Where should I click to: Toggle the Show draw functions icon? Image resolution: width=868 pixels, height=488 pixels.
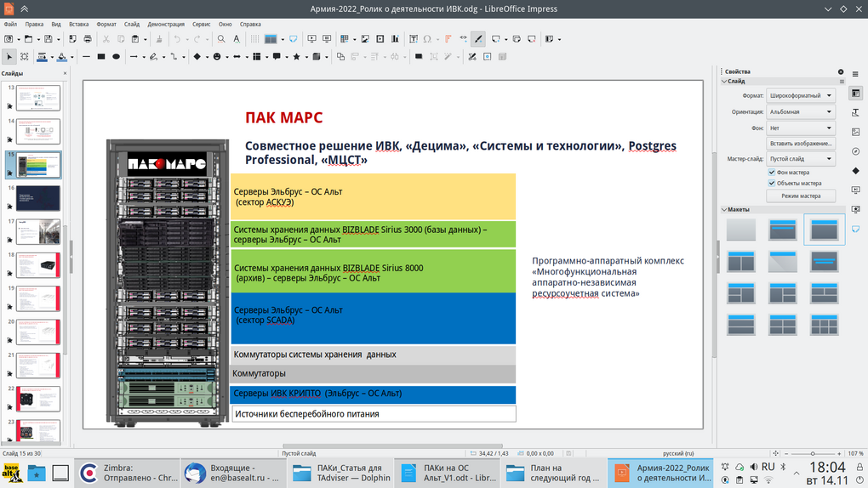(478, 39)
